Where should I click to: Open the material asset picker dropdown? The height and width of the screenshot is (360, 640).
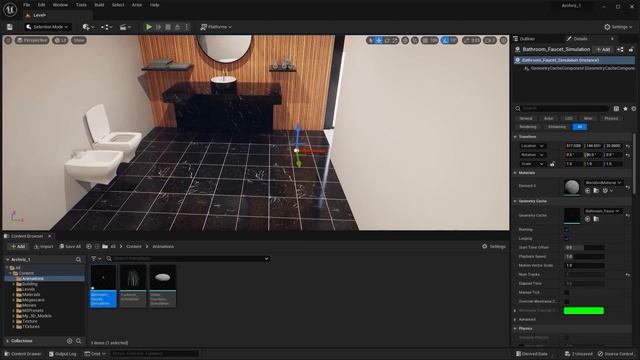603,182
